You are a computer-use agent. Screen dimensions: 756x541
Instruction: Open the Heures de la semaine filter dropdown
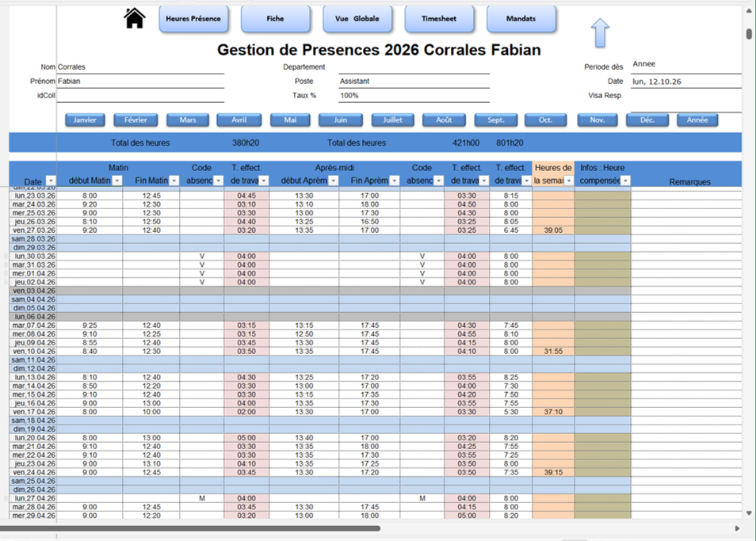click(568, 180)
